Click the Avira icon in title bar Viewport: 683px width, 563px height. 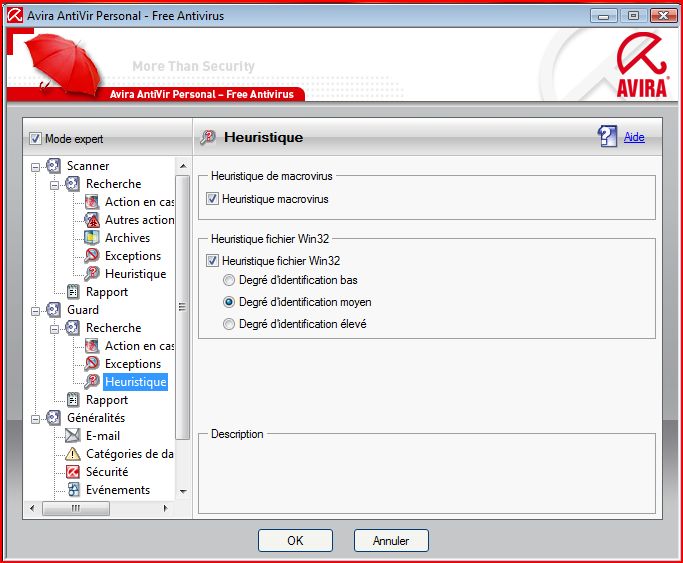click(15, 16)
